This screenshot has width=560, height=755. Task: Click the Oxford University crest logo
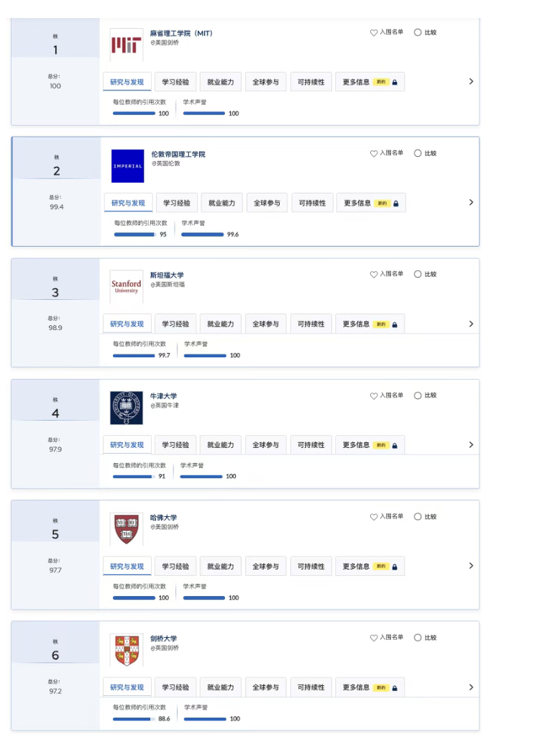(x=126, y=408)
